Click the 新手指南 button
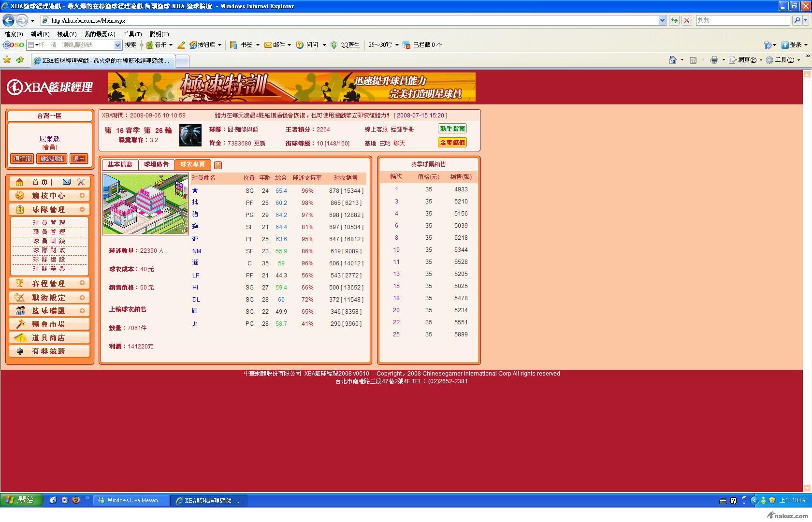The image size is (812, 522). (452, 129)
